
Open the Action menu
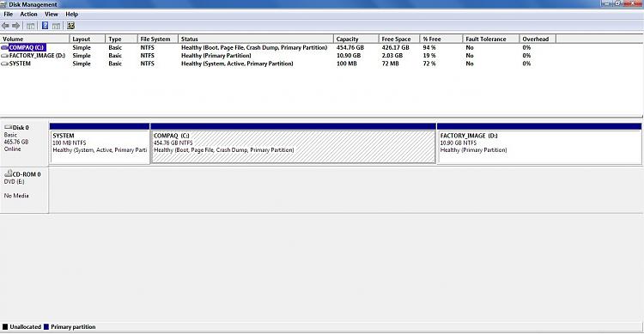pyautogui.click(x=28, y=14)
